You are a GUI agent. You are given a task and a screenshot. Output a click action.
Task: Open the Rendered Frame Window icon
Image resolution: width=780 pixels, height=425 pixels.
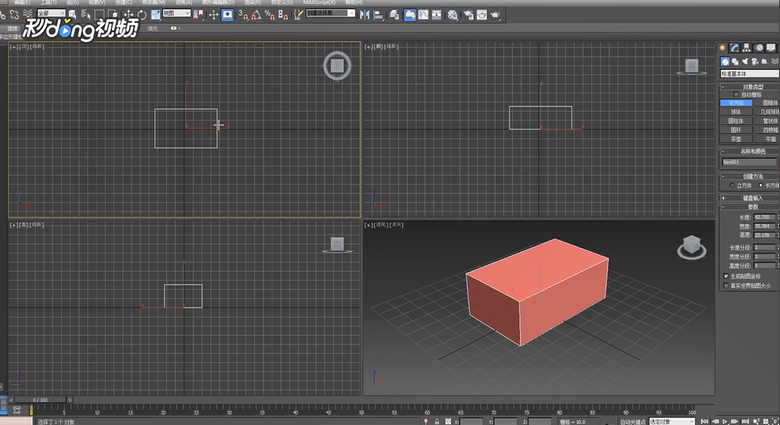[482, 15]
